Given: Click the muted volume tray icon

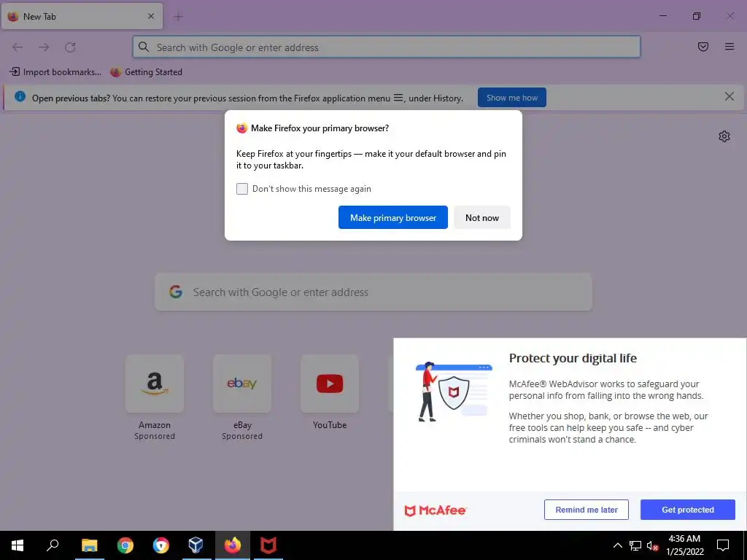Looking at the screenshot, I should pyautogui.click(x=653, y=545).
